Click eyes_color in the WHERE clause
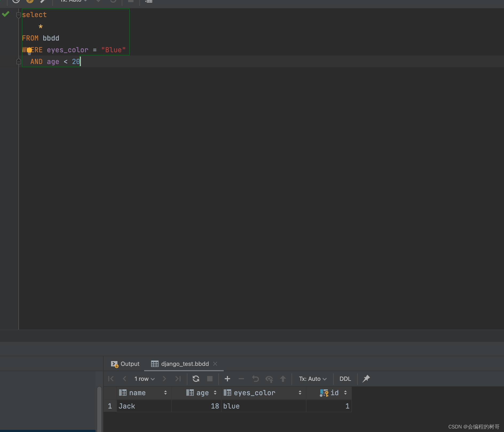The image size is (504, 432). (68, 50)
